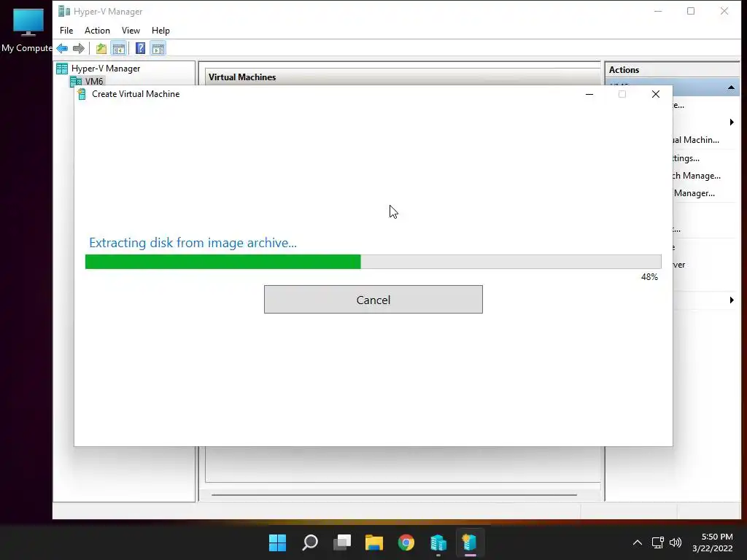Screen dimensions: 747x560
Task: Click the Extracting disk from image archive text
Action: (193, 243)
